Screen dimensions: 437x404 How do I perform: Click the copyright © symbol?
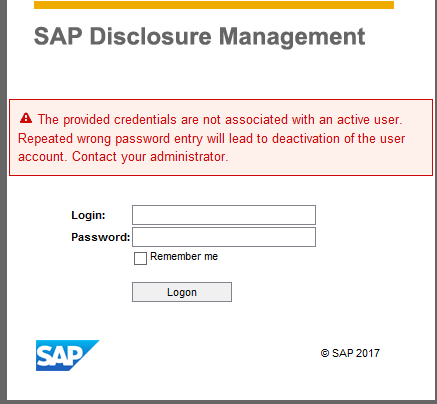click(325, 353)
